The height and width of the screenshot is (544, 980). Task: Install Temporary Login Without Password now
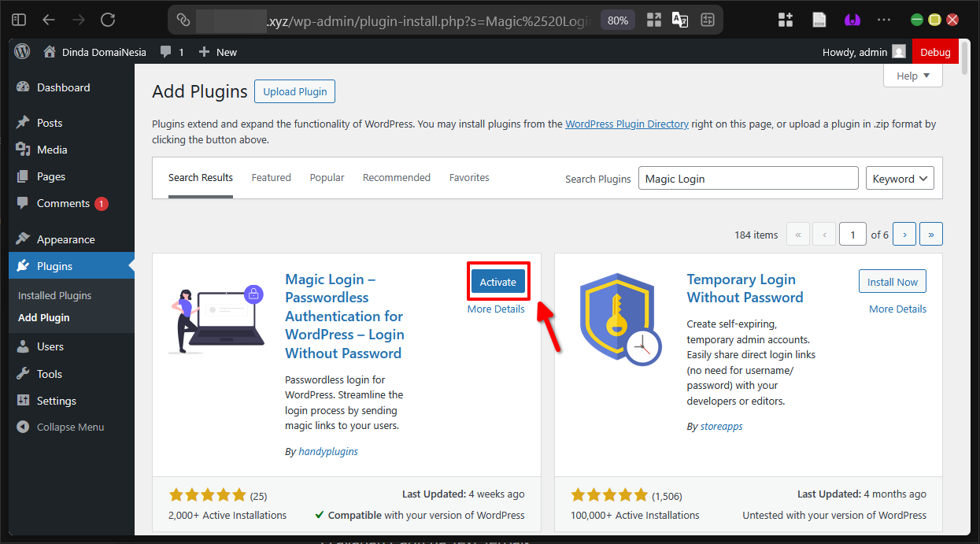893,282
